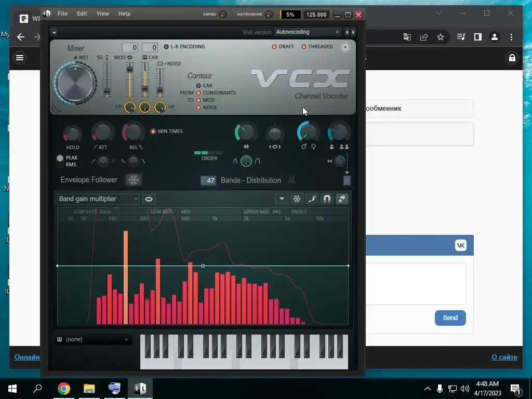The width and height of the screenshot is (532, 399).
Task: Click browser back arrow
Action: tap(21, 37)
